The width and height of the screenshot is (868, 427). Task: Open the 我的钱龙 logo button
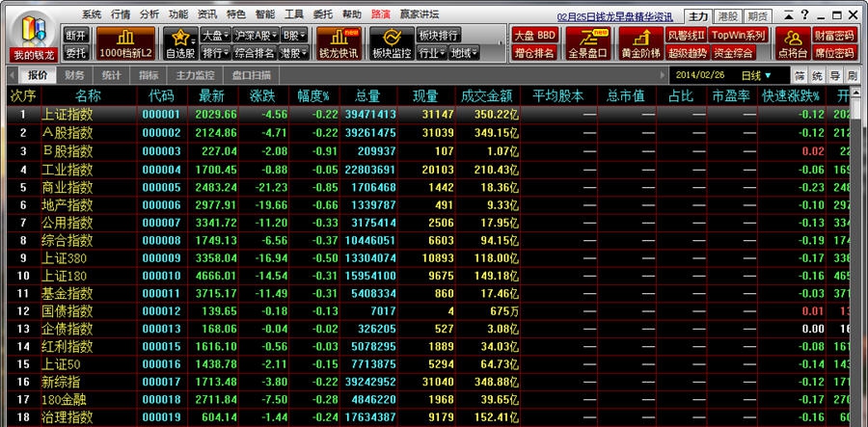(x=33, y=37)
